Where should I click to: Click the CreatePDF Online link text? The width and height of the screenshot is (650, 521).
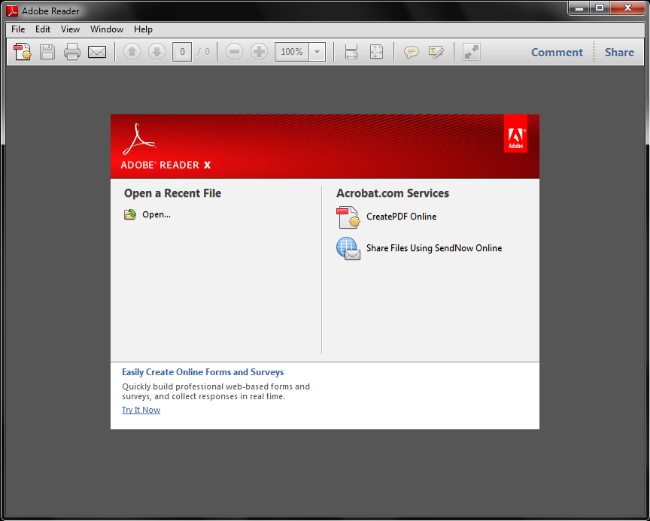[401, 217]
